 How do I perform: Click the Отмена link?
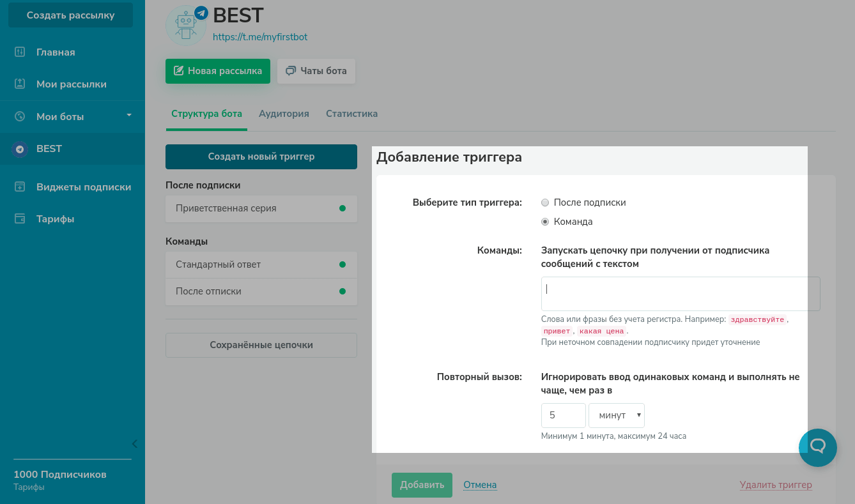coord(480,485)
